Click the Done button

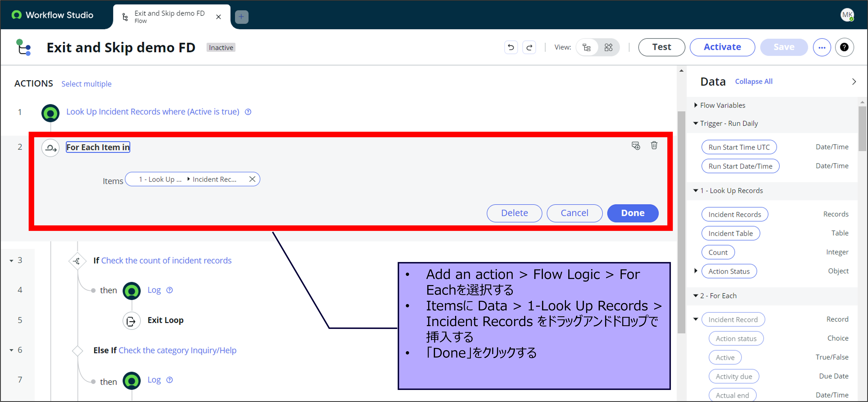[x=633, y=213]
